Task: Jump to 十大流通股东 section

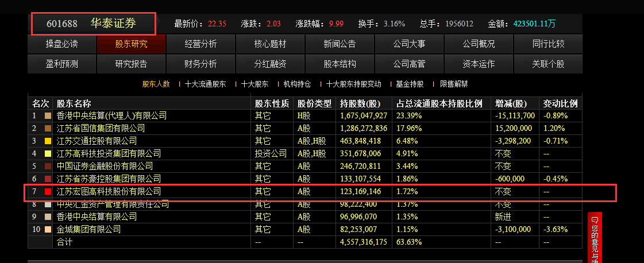Action: [205, 84]
